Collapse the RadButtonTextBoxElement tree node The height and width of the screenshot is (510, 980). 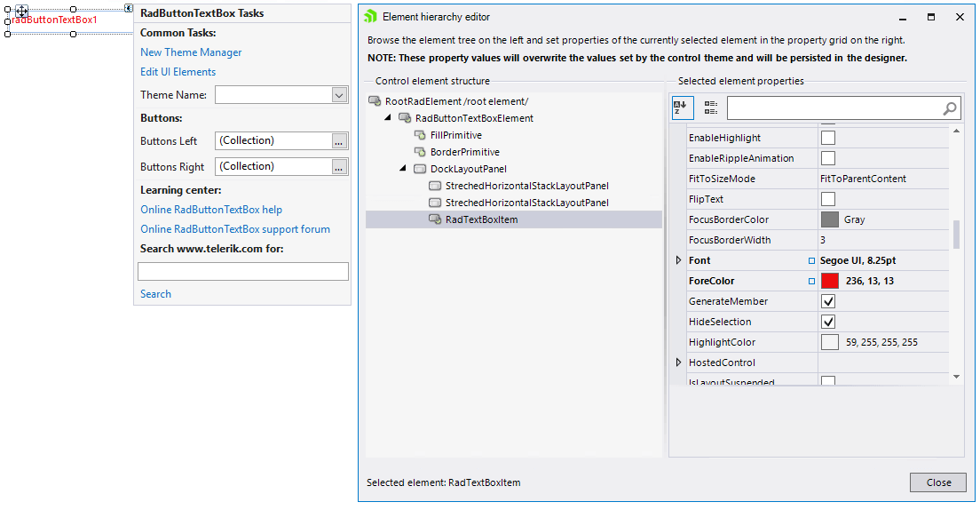pos(388,117)
